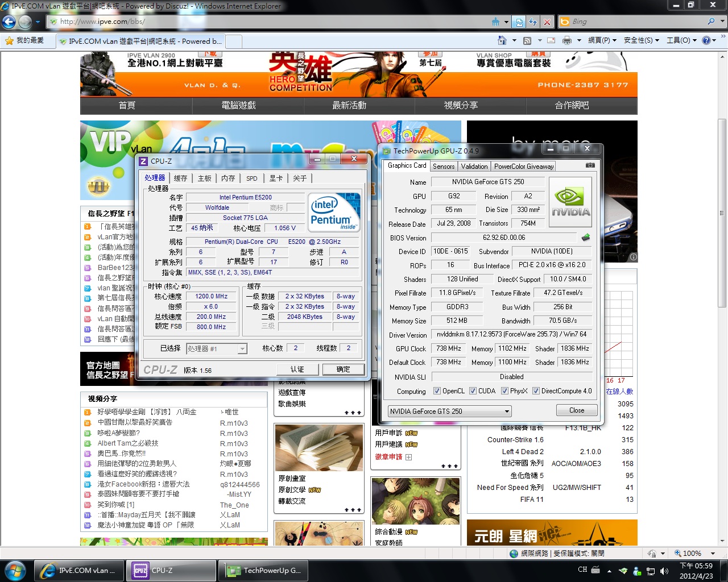Viewport: 728px width, 582px height.
Task: Open the NVIDIA GeForce GTS 250 card dropdown
Action: click(450, 411)
